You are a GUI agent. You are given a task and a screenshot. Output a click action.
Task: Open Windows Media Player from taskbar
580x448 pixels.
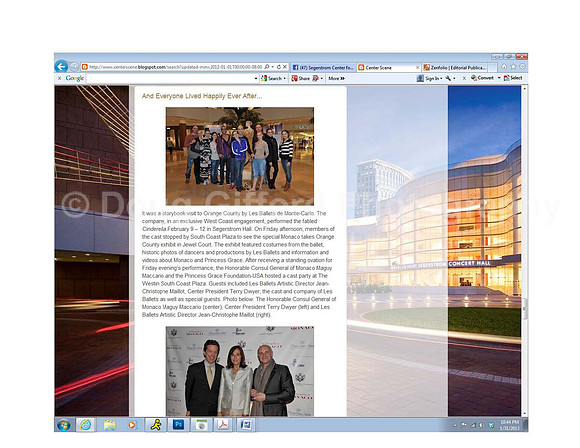pyautogui.click(x=132, y=425)
